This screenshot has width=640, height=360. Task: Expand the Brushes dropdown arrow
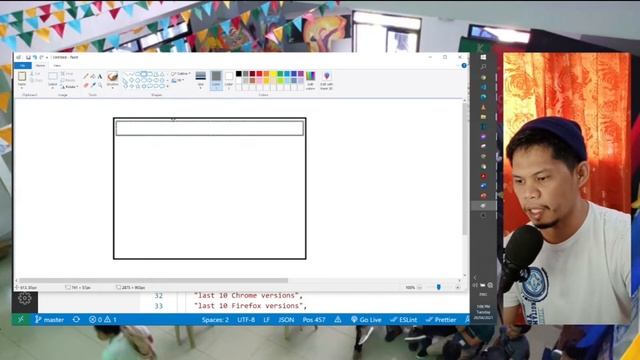click(x=113, y=87)
